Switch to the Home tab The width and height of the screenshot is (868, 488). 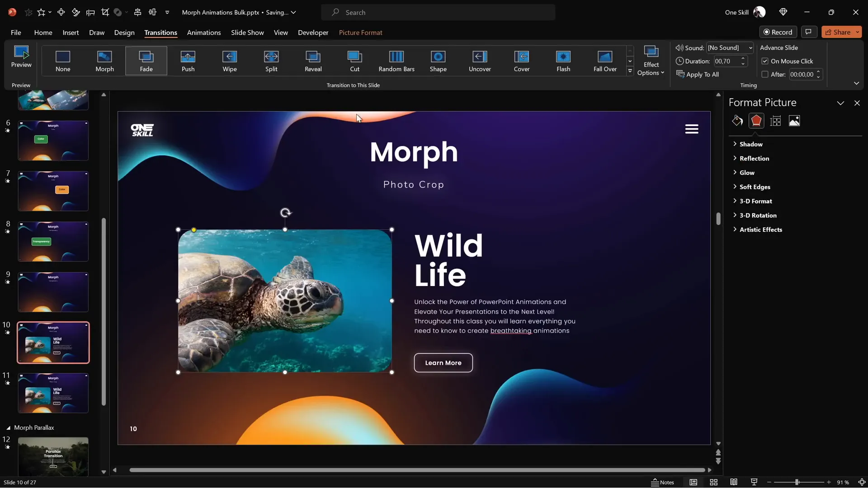(43, 33)
